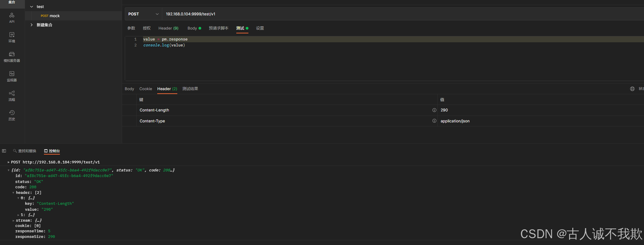
Task: Click the Content-Type key cell
Action: click(287, 121)
